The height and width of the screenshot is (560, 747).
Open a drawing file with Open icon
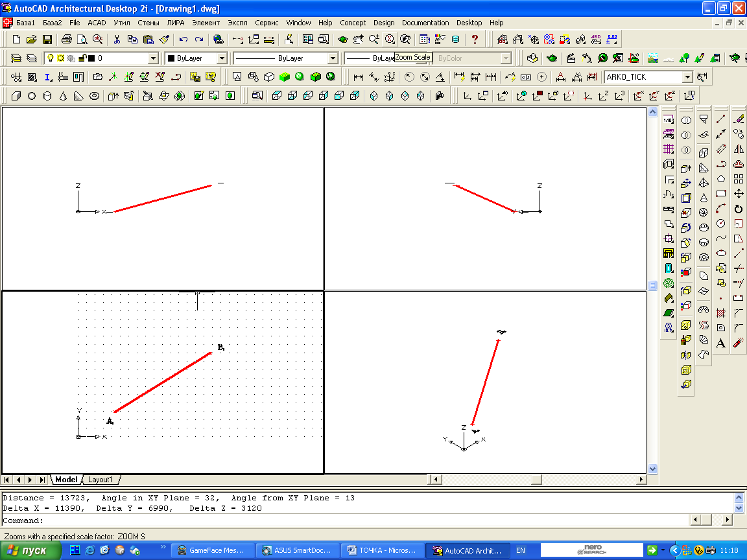[31, 40]
